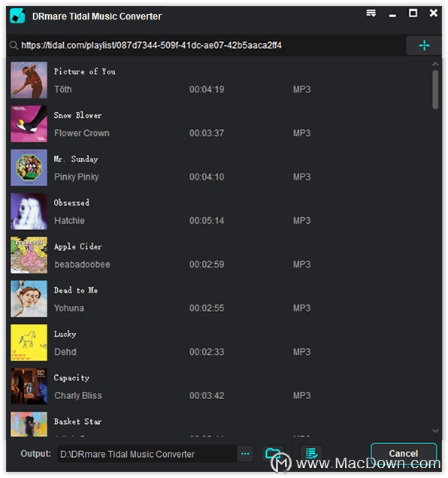Click MP3 format of Capacity

(301, 395)
